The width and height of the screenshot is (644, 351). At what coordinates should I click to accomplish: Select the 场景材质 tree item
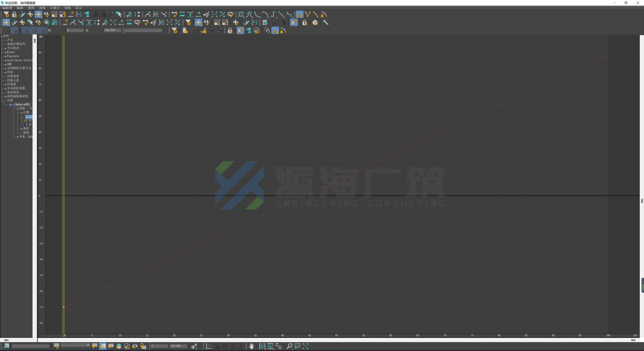click(x=13, y=92)
